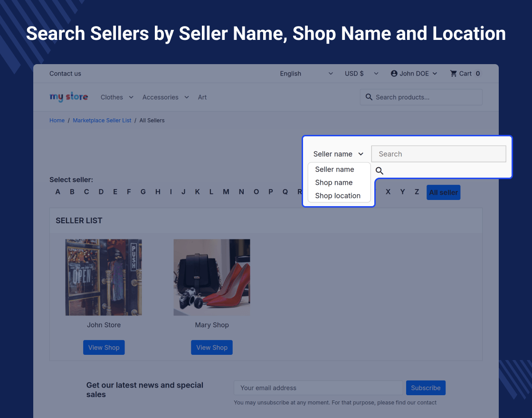Open the Clothes category menu item
This screenshot has height=418, width=532.
tap(112, 97)
